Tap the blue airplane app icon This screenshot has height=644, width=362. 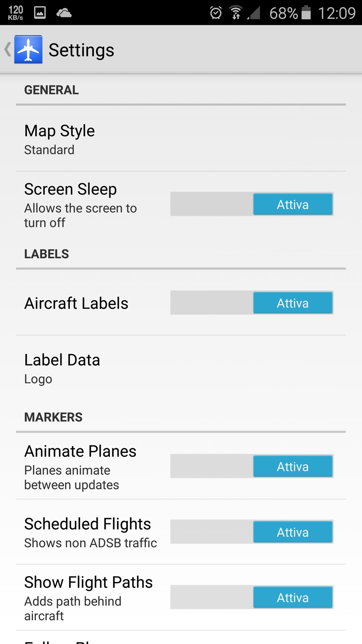click(28, 49)
